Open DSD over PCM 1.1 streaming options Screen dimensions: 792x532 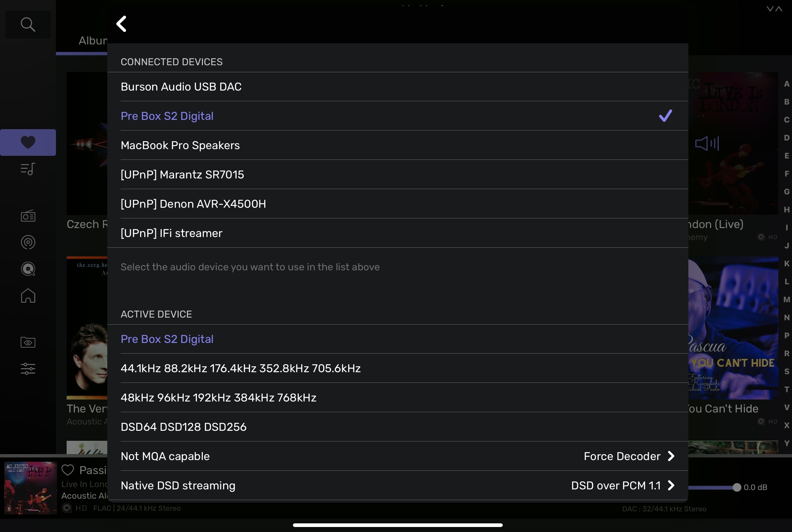tap(623, 485)
